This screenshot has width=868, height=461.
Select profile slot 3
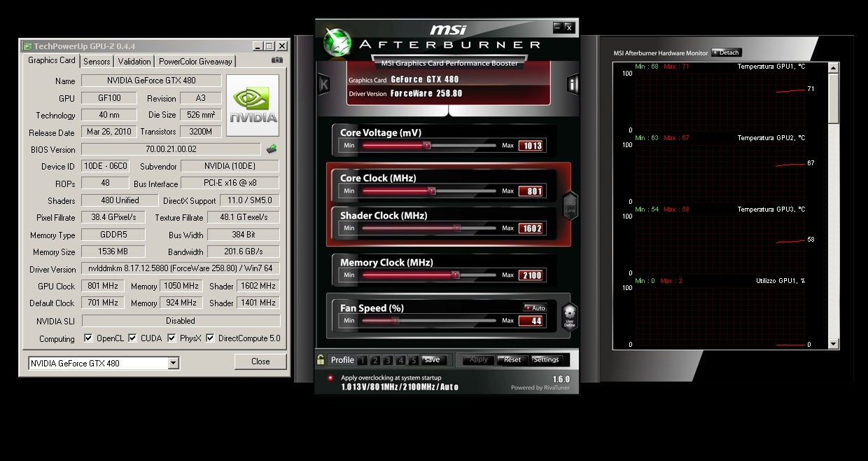click(x=388, y=361)
